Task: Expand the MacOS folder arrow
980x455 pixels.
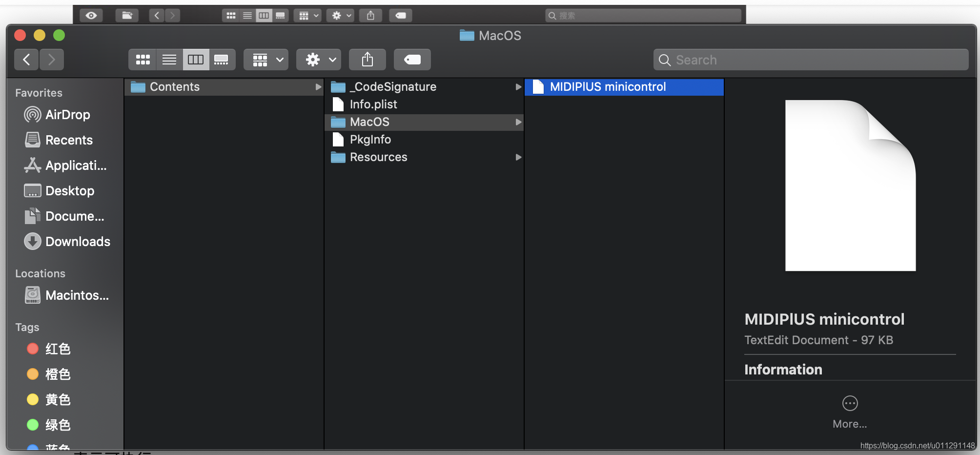Action: pyautogui.click(x=518, y=122)
